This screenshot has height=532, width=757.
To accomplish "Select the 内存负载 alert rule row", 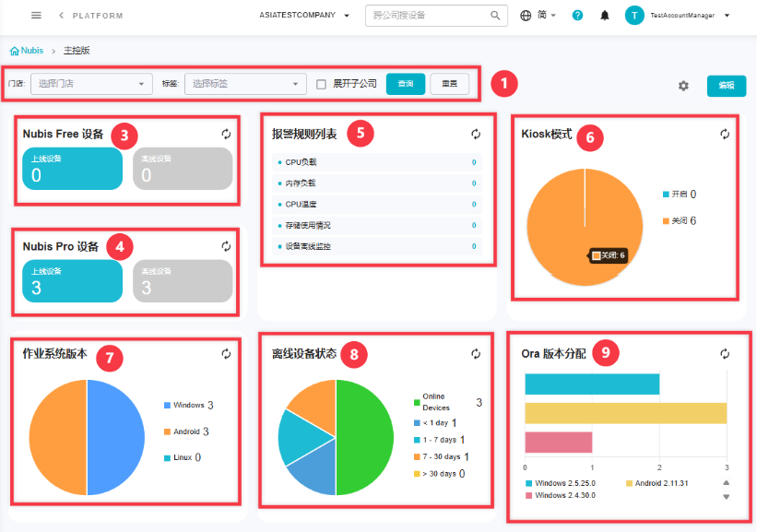I will (x=377, y=183).
